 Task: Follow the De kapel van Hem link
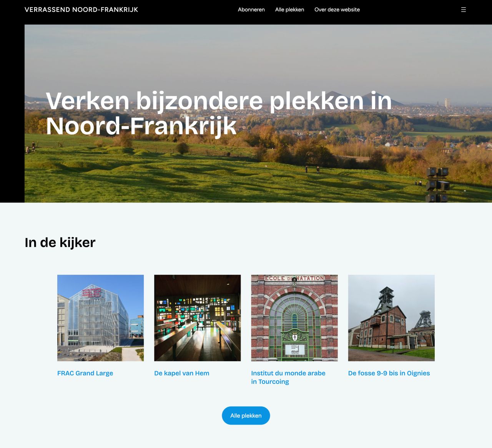181,373
